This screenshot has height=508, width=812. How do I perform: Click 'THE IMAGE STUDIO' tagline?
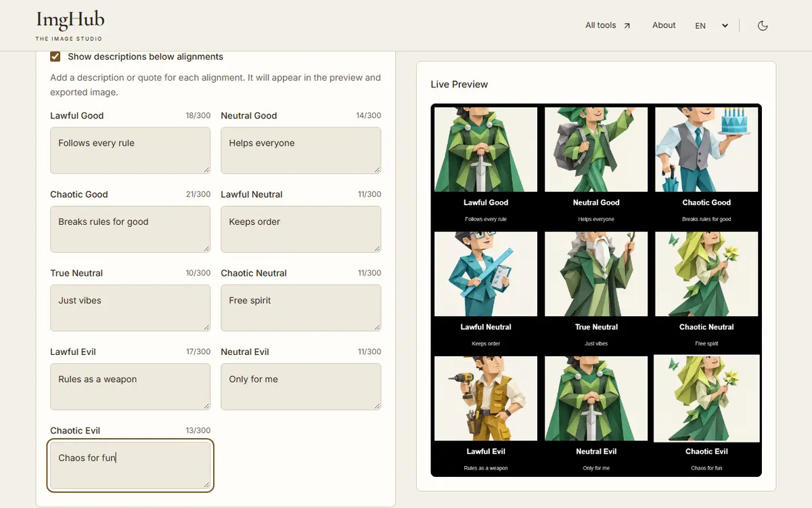pos(69,39)
